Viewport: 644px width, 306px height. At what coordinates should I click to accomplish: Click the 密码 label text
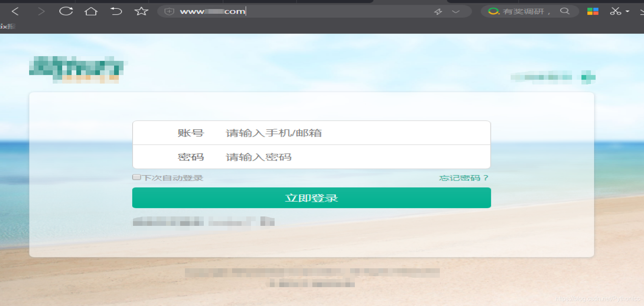(x=191, y=157)
